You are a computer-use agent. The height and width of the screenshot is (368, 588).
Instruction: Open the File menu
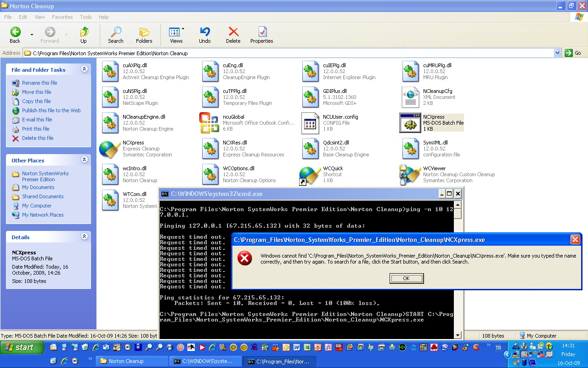pos(8,17)
